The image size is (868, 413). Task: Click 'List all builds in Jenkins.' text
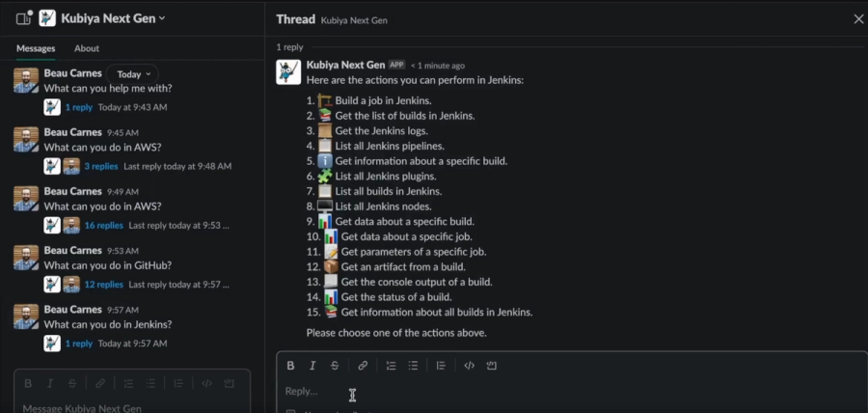388,192
